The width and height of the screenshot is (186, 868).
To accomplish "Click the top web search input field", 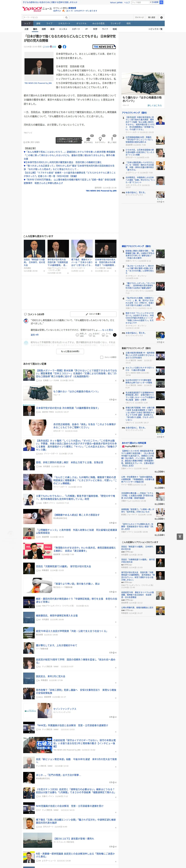I will tap(140, 2).
